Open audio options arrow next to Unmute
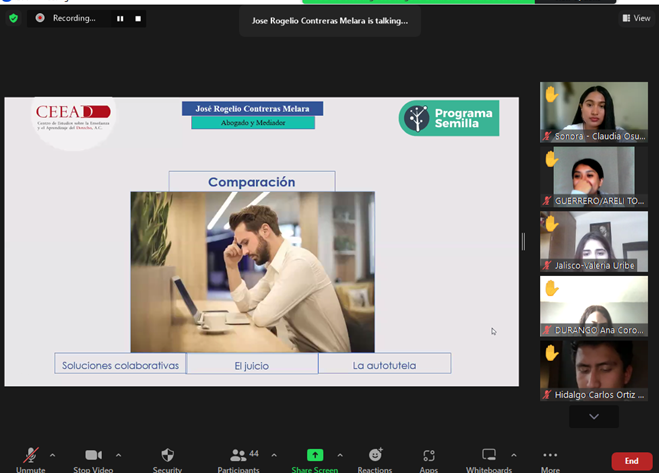Image resolution: width=659 pixels, height=473 pixels. 53,455
